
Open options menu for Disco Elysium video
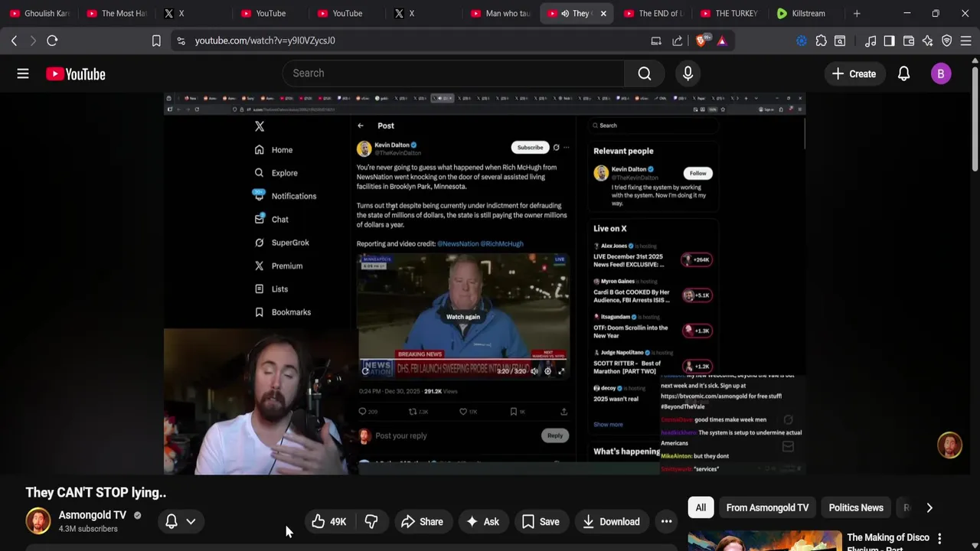coord(939,539)
